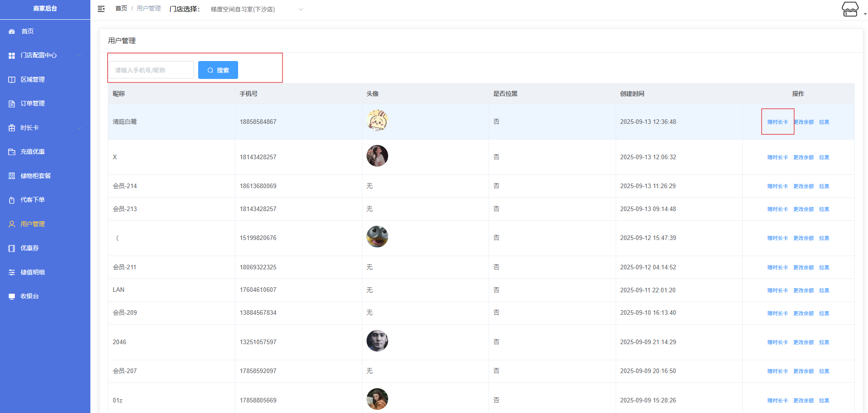Click the sidebar collapse hamburger icon
This screenshot has width=868, height=413.
(101, 9)
